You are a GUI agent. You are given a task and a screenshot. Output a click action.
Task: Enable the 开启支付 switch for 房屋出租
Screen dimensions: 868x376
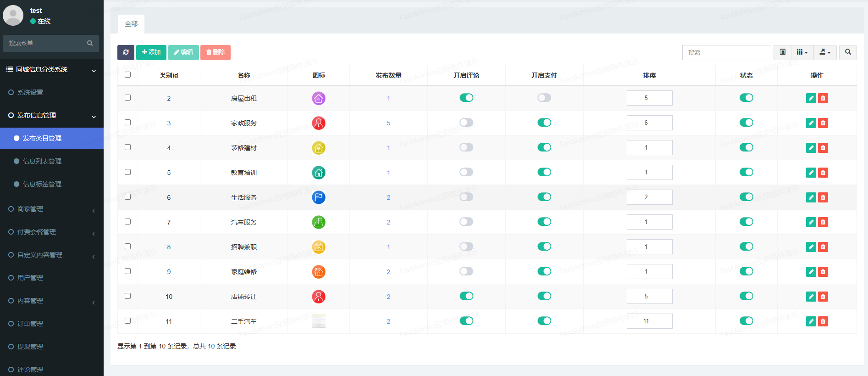tap(544, 98)
